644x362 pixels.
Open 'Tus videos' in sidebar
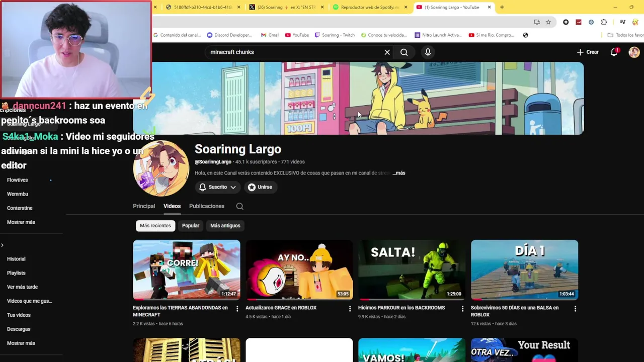point(19,315)
